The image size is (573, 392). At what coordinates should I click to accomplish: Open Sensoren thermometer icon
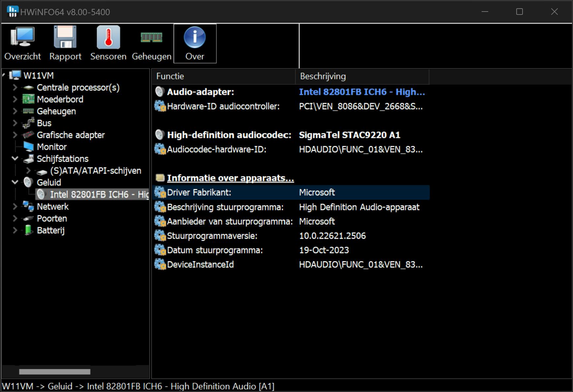[108, 38]
